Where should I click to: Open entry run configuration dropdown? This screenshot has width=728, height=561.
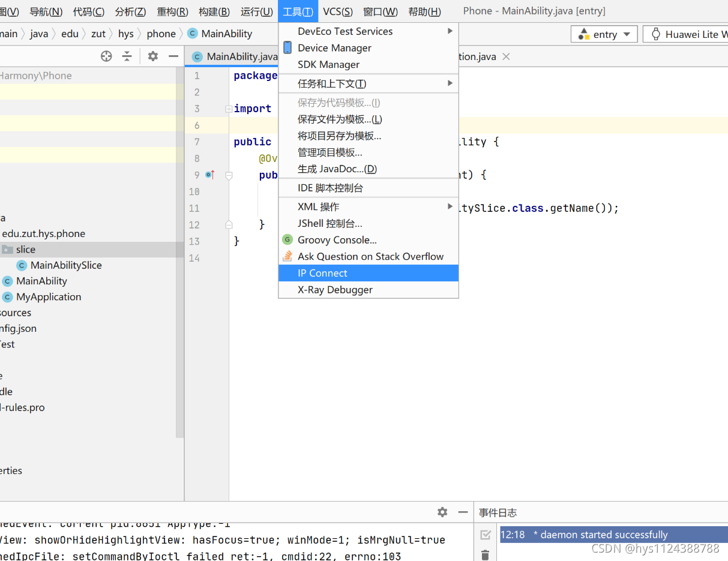pyautogui.click(x=604, y=34)
